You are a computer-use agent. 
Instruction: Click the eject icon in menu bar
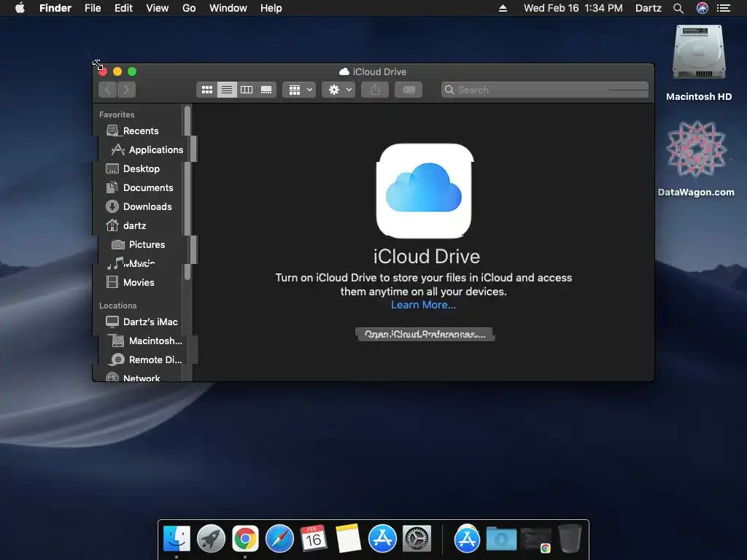click(503, 8)
